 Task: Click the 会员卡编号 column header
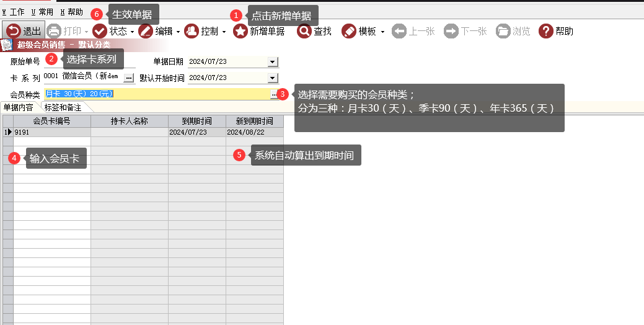click(x=51, y=121)
